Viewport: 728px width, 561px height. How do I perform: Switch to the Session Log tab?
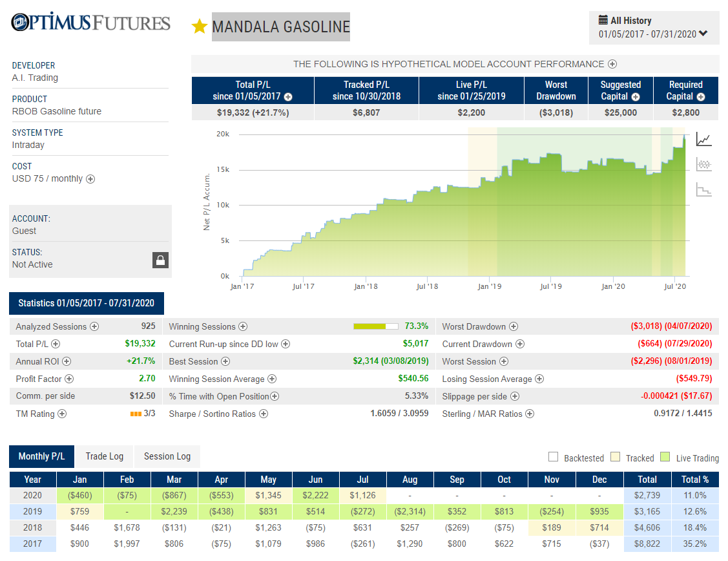point(167,456)
